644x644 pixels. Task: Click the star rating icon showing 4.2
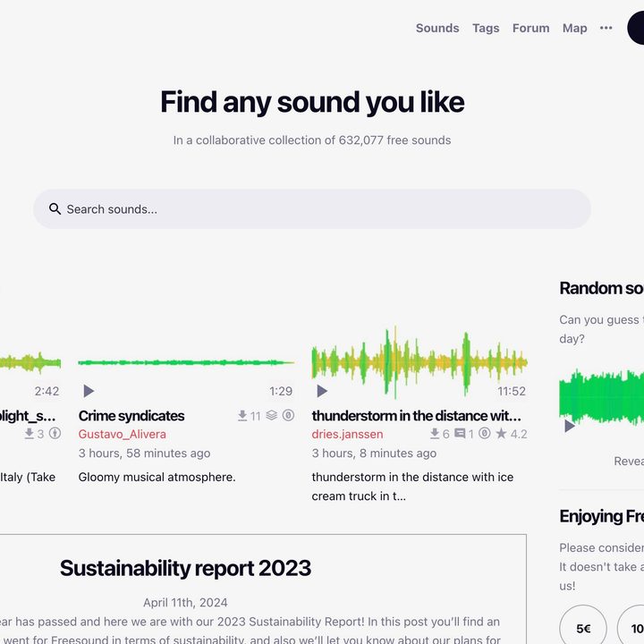click(501, 434)
